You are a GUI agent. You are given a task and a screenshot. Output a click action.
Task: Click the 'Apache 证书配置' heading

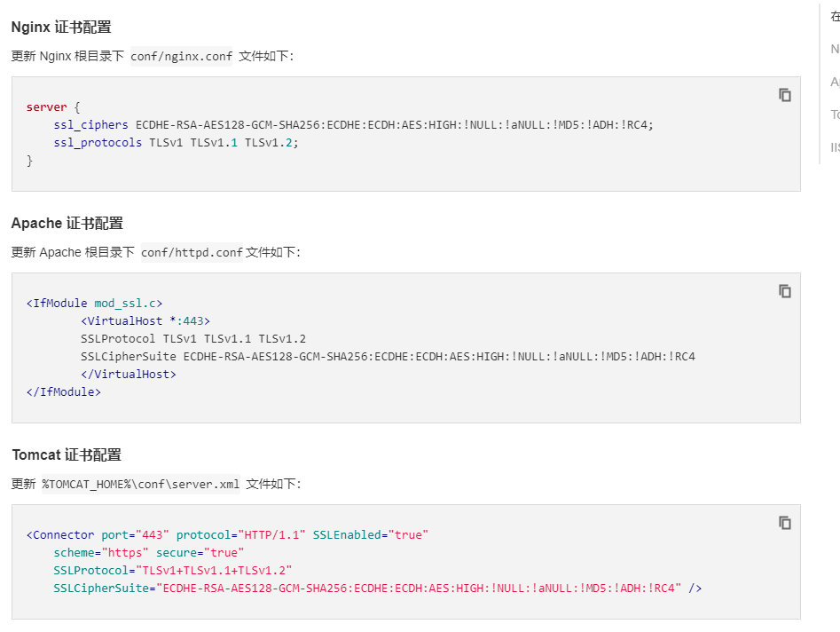click(67, 223)
